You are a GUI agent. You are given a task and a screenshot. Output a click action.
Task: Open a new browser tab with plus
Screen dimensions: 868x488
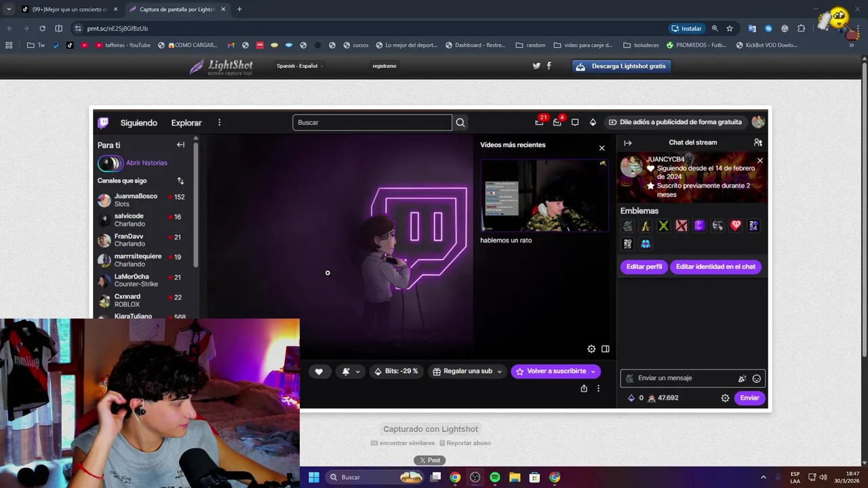[239, 9]
